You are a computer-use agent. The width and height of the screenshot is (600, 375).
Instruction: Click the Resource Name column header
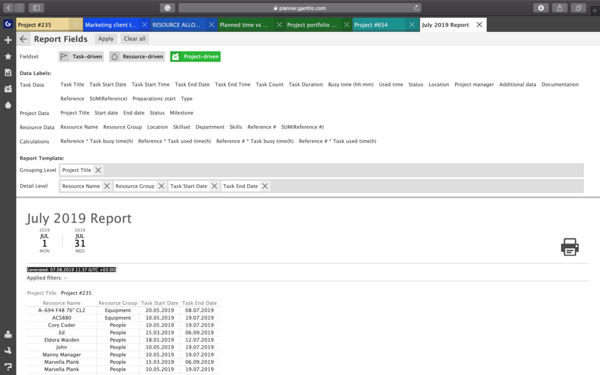click(x=62, y=303)
